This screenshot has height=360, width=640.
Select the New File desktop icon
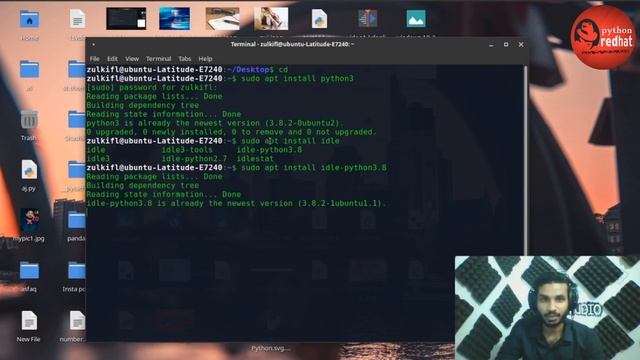click(29, 321)
